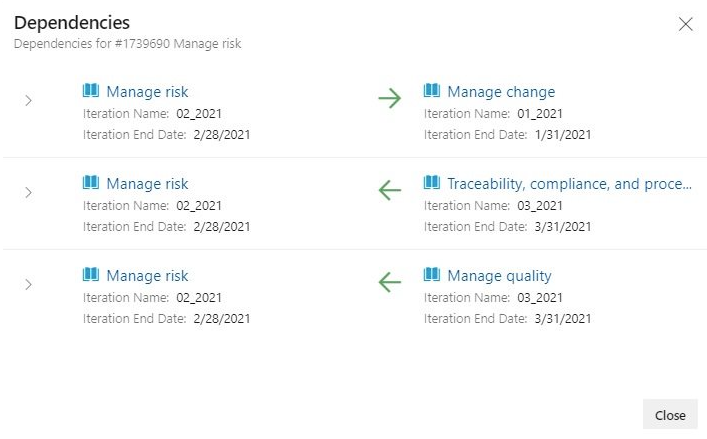The width and height of the screenshot is (707, 439).
Task: Click the Close button
Action: (x=670, y=415)
